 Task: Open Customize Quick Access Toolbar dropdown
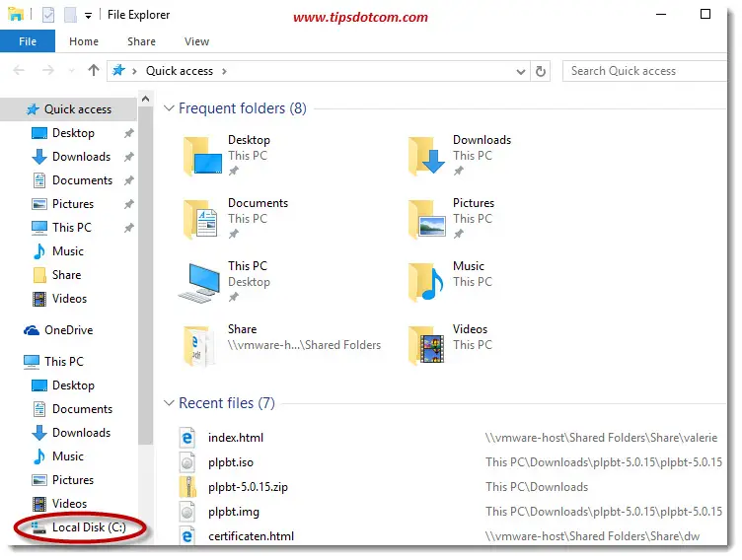point(88,16)
